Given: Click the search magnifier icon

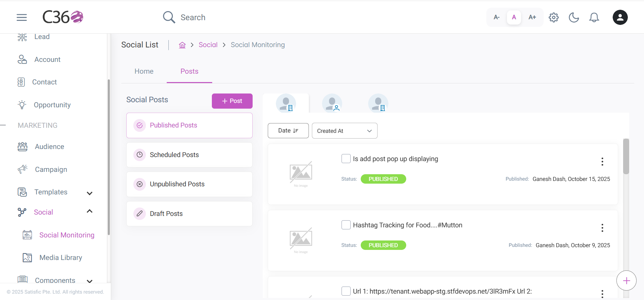Looking at the screenshot, I should point(169,17).
